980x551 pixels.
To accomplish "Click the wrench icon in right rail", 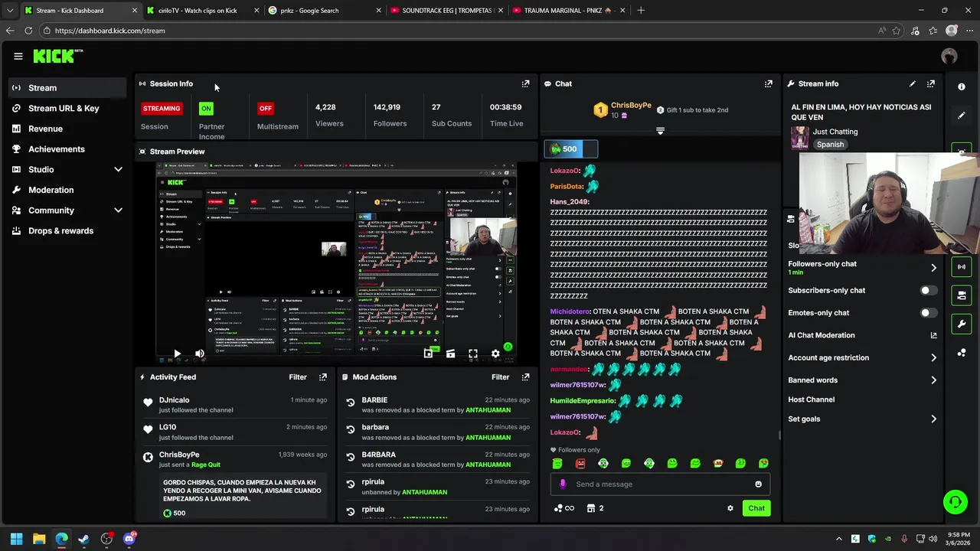I will (962, 324).
